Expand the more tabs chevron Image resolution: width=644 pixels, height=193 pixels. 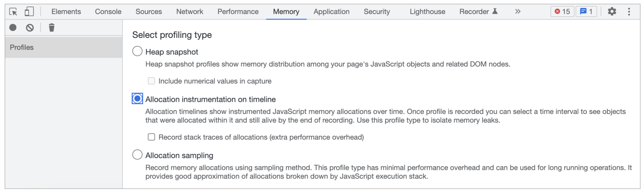point(518,12)
